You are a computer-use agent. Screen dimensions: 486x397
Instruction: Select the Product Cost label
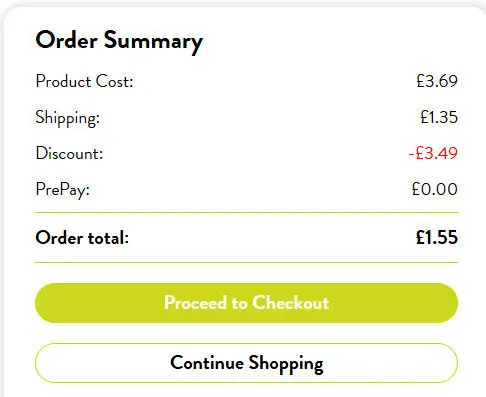84,81
